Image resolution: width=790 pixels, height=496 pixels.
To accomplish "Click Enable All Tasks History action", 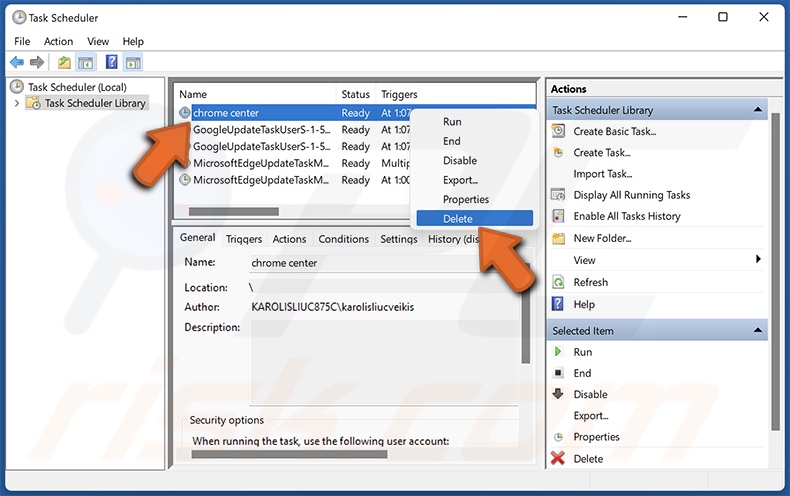I will click(626, 216).
